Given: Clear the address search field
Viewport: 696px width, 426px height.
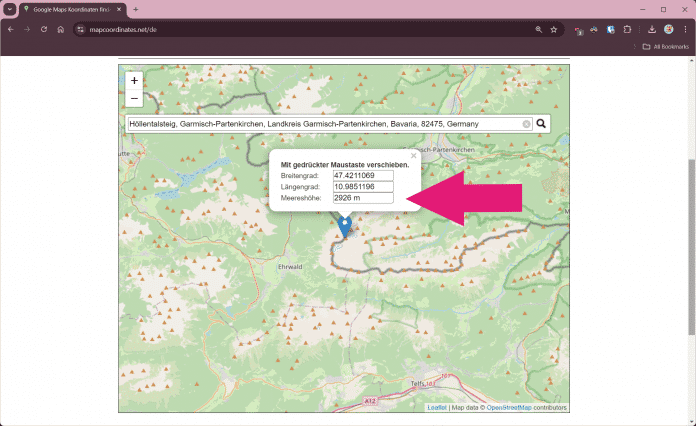Looking at the screenshot, I should [x=527, y=124].
